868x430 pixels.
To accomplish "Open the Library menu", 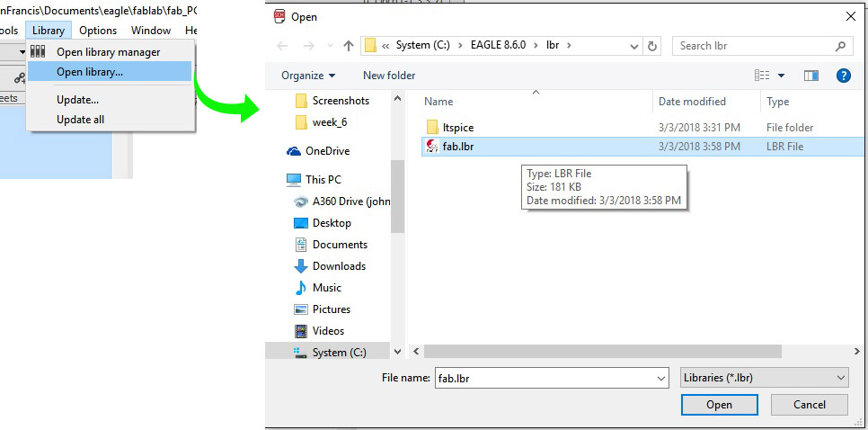I will point(49,31).
